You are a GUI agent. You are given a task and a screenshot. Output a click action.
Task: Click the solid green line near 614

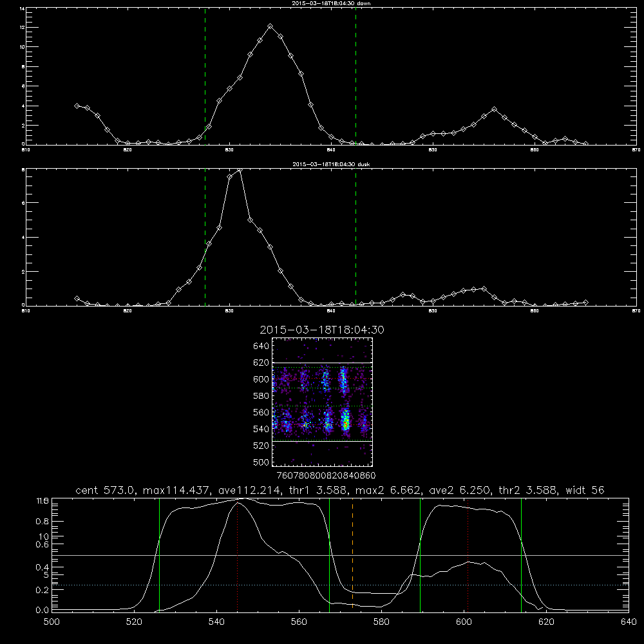(x=521, y=554)
